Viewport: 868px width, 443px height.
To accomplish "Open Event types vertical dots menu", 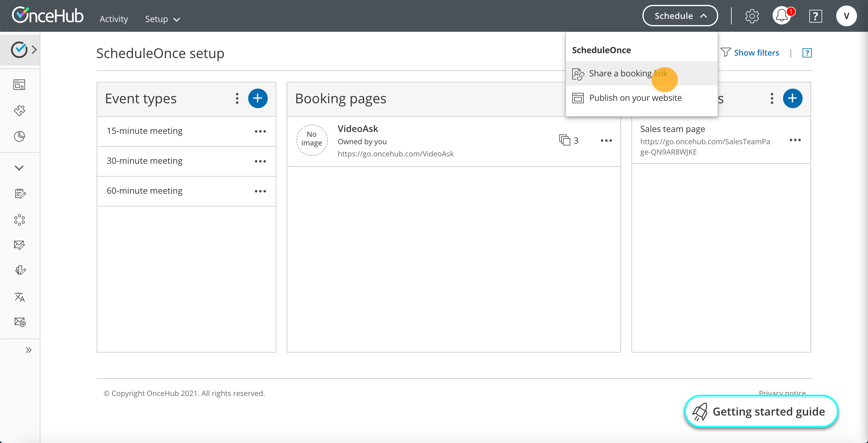I will pyautogui.click(x=237, y=98).
